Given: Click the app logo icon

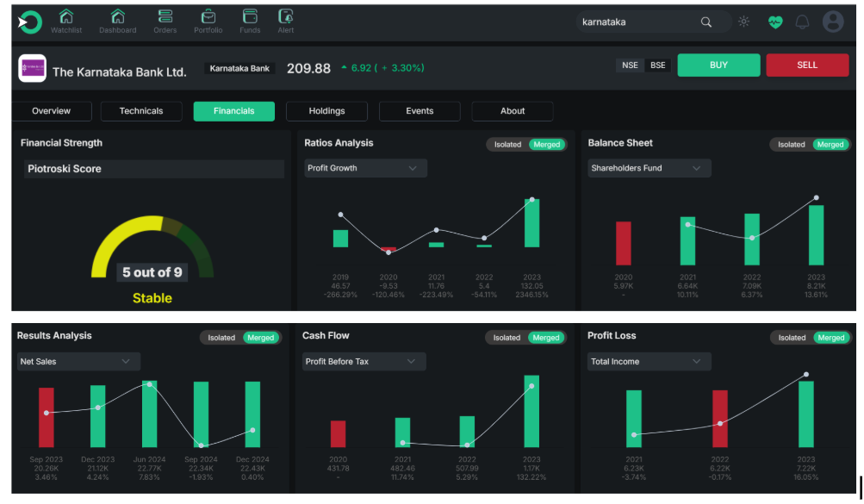Looking at the screenshot, I should [30, 22].
